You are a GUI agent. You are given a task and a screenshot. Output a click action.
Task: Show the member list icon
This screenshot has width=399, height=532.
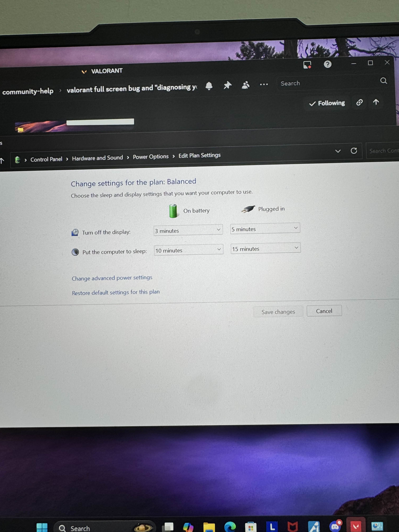point(245,85)
